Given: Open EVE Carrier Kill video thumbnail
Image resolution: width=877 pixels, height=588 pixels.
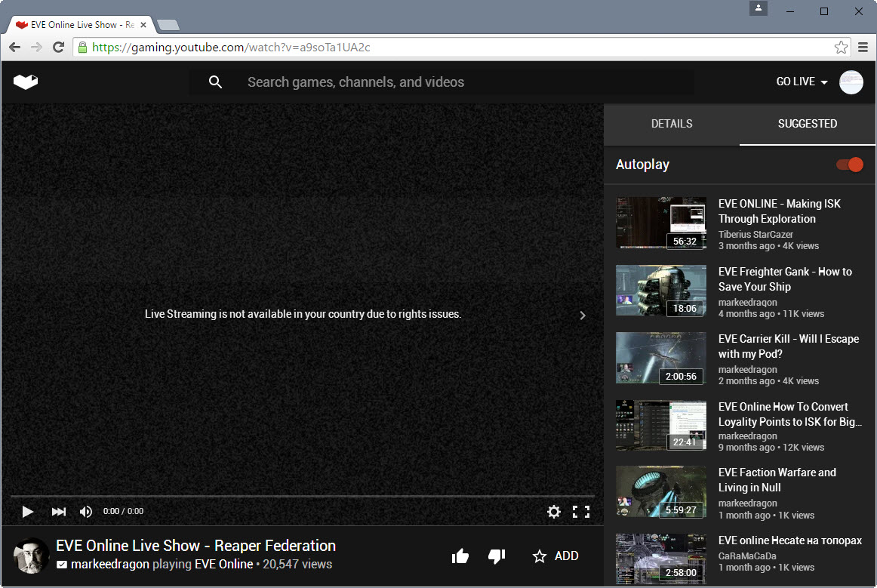Looking at the screenshot, I should point(660,358).
